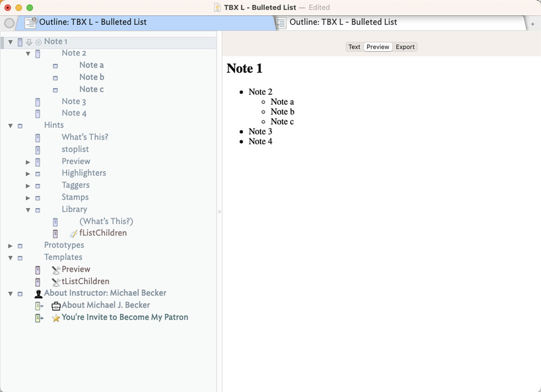This screenshot has height=392, width=541.
Task: Click the note icon beside Note 4
Action: [x=38, y=113]
